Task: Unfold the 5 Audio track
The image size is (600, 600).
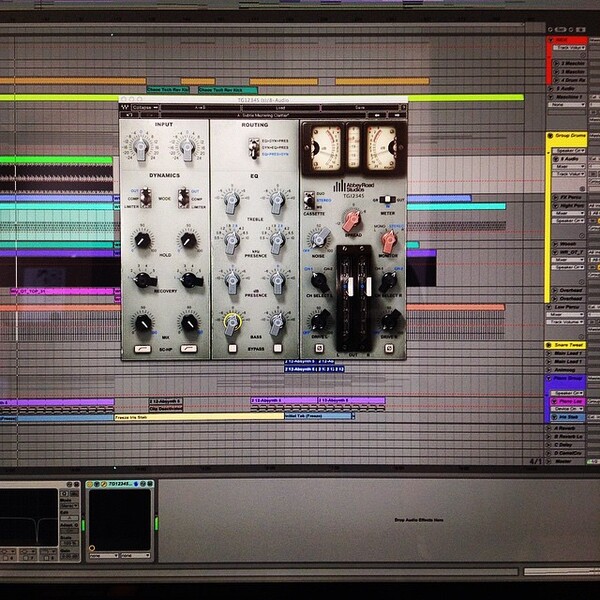Action: pyautogui.click(x=551, y=89)
